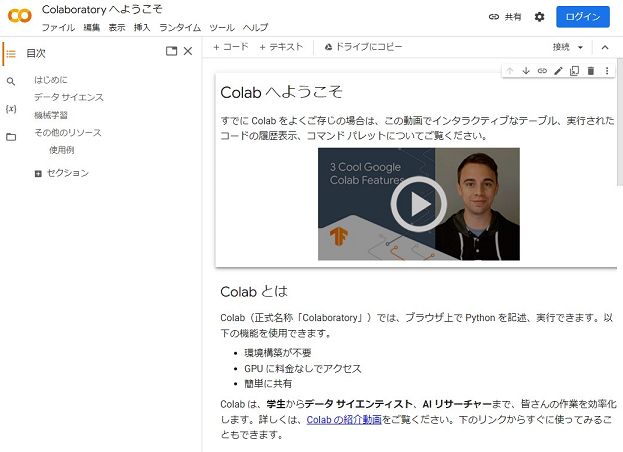623x452 pixels.
Task: Click the notebook title Colaboratory へようこそ
Action: tap(102, 9)
